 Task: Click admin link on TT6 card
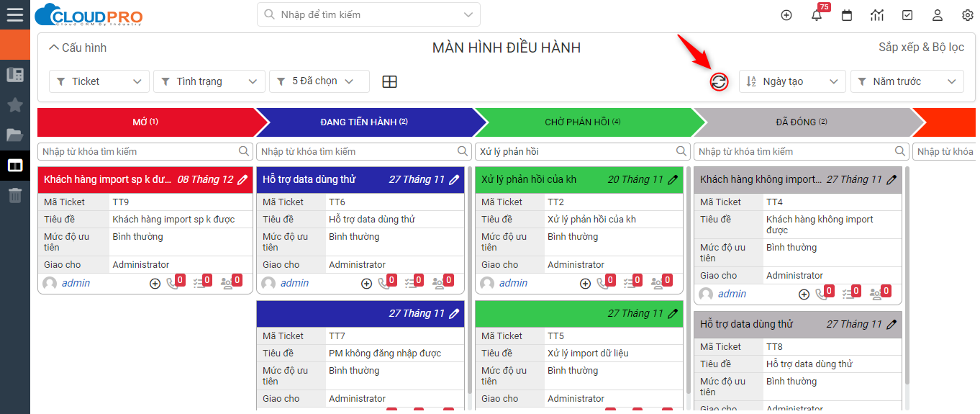point(294,283)
